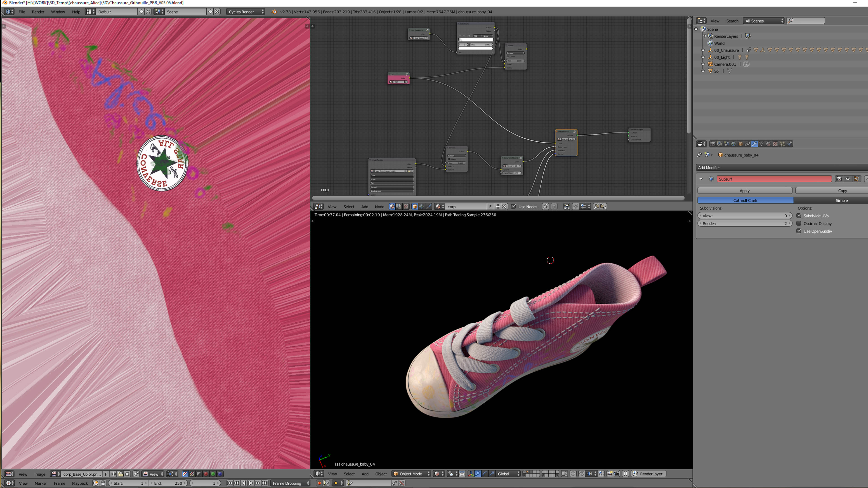Pin the properties context with pushpin
This screenshot has width=868, height=488.
699,155
